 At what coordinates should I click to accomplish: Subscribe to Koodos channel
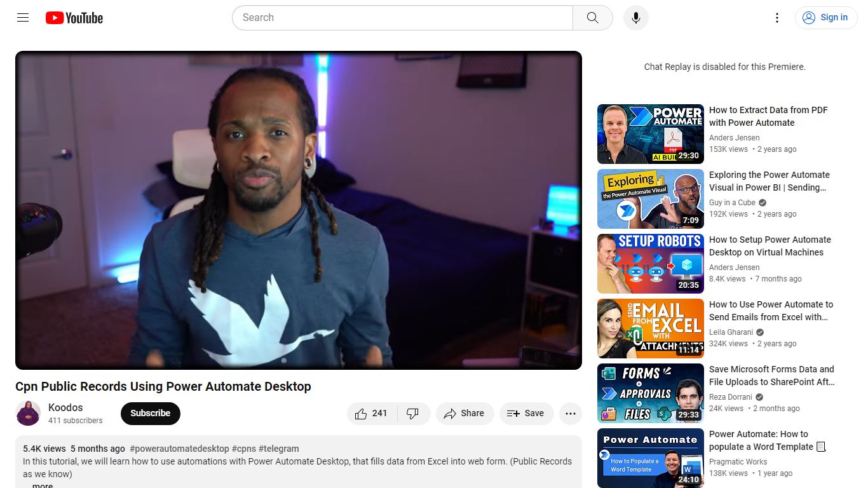coord(151,413)
